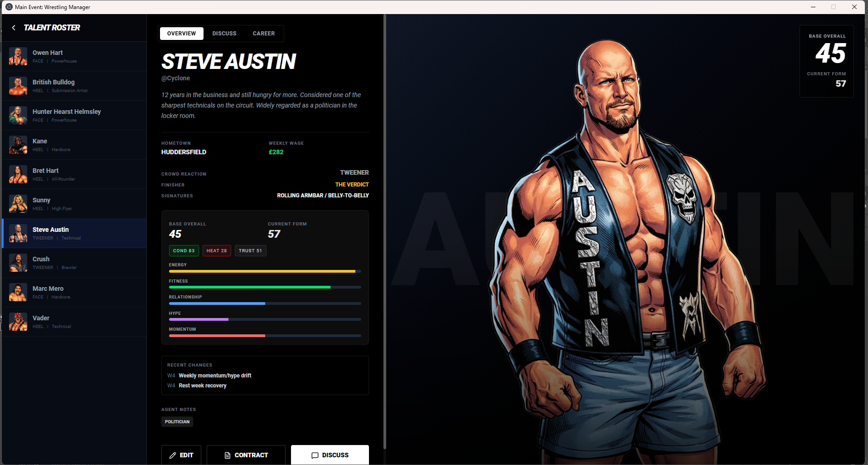Open the Contract button
The image size is (868, 465).
(246, 455)
